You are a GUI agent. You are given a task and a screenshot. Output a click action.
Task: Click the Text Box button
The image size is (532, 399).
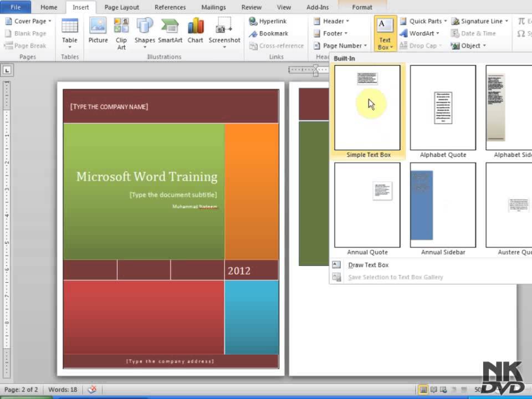point(385,33)
